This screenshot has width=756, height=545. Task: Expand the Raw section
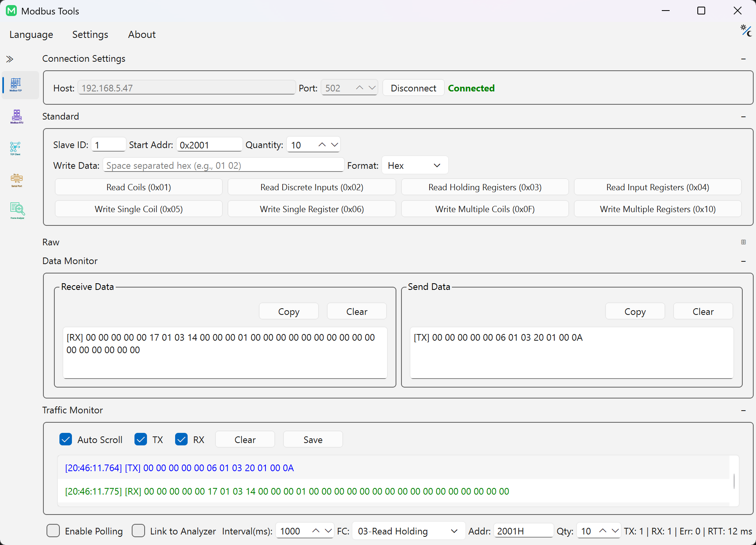(x=743, y=242)
